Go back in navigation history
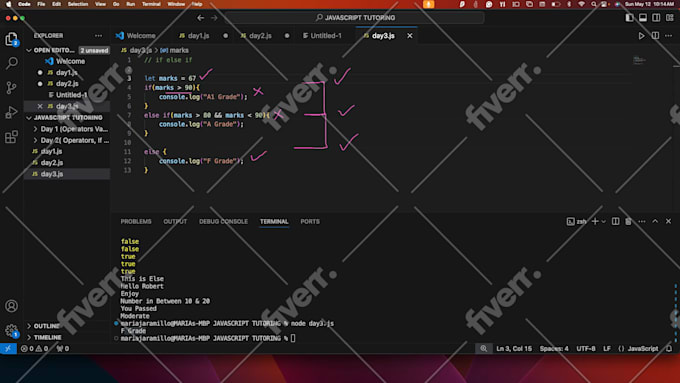The image size is (680, 383). (x=200, y=18)
